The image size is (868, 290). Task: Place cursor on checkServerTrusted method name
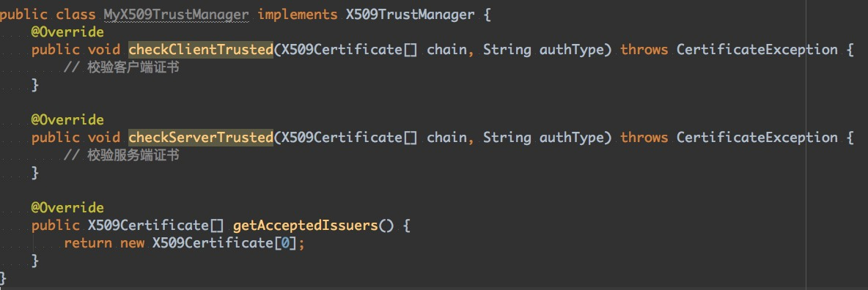click(x=201, y=138)
